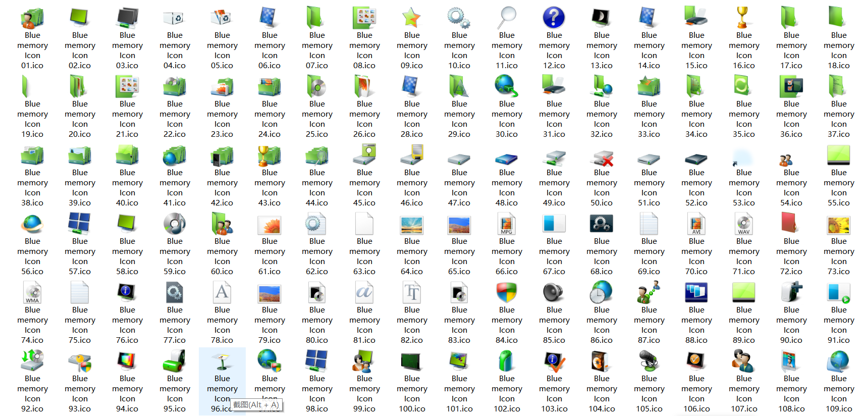Select the security shield icon 84.ico
This screenshot has height=416, width=868.
[506, 293]
